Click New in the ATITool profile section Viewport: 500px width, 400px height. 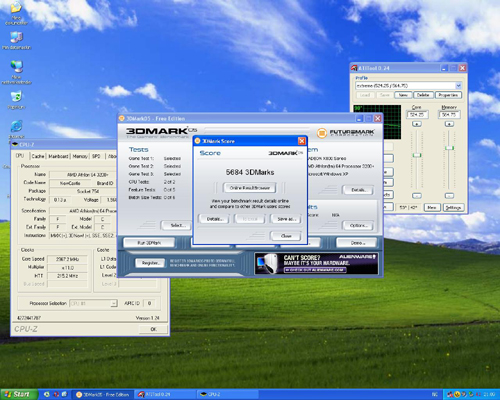(403, 95)
